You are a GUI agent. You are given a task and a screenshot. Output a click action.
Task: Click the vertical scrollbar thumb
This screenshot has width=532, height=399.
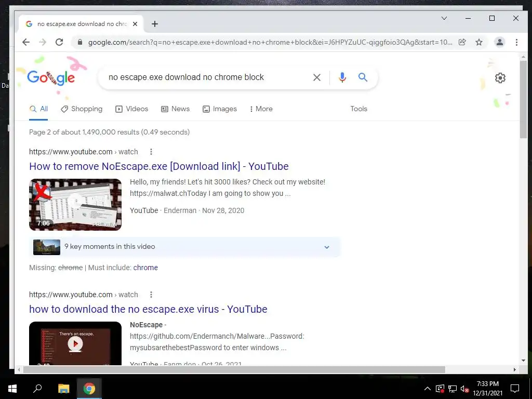(523, 99)
